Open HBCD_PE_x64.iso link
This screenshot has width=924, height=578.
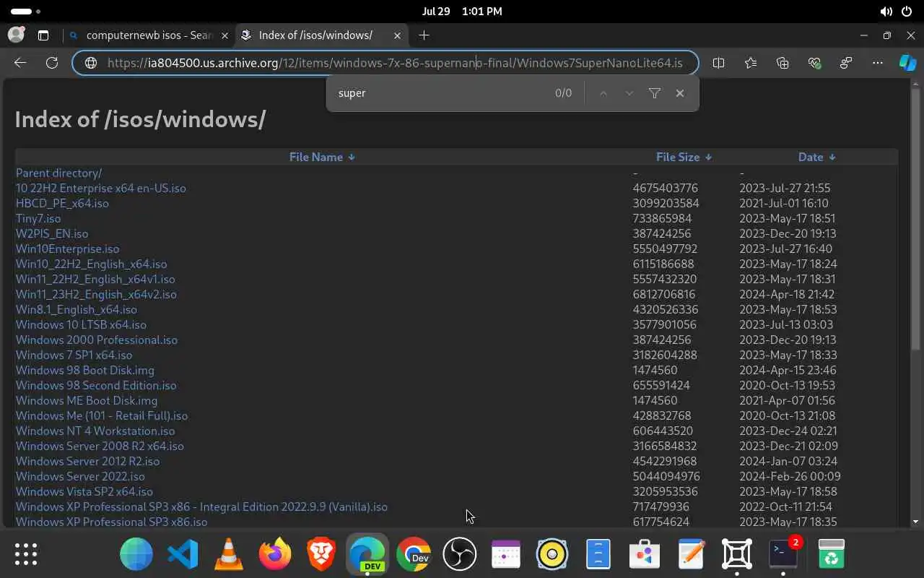tap(62, 203)
